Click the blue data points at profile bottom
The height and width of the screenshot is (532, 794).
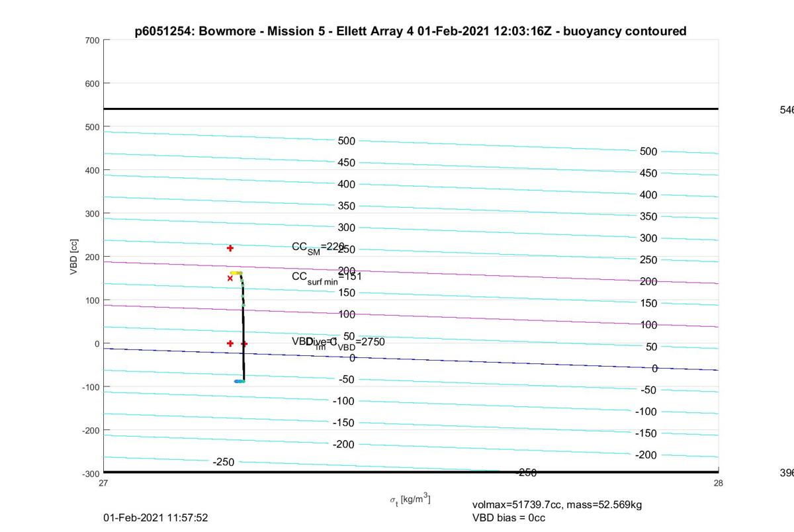[x=238, y=381]
